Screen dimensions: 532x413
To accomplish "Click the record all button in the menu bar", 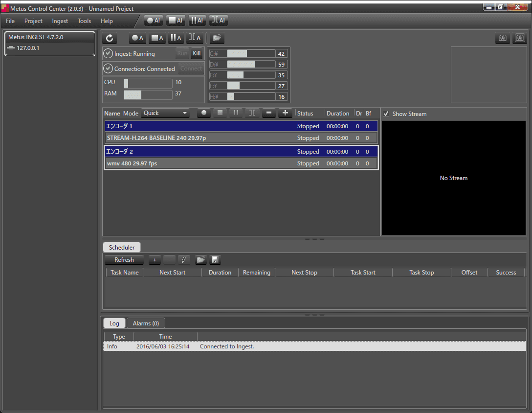I will [x=154, y=21].
